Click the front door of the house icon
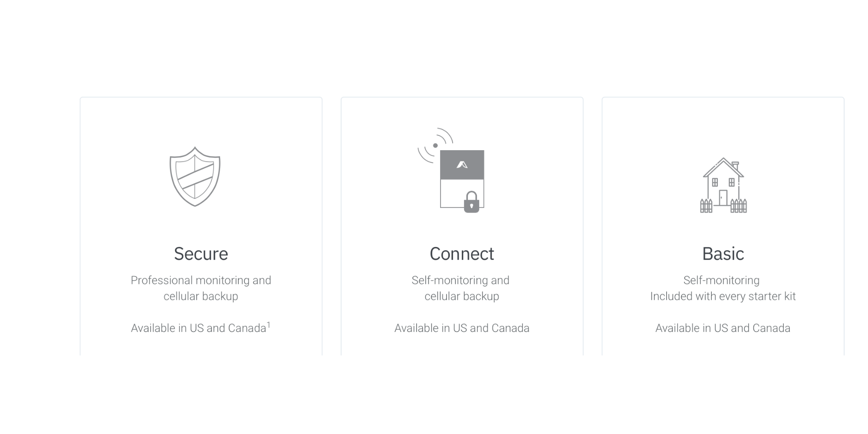Image resolution: width=868 pixels, height=434 pixels. pos(723,197)
